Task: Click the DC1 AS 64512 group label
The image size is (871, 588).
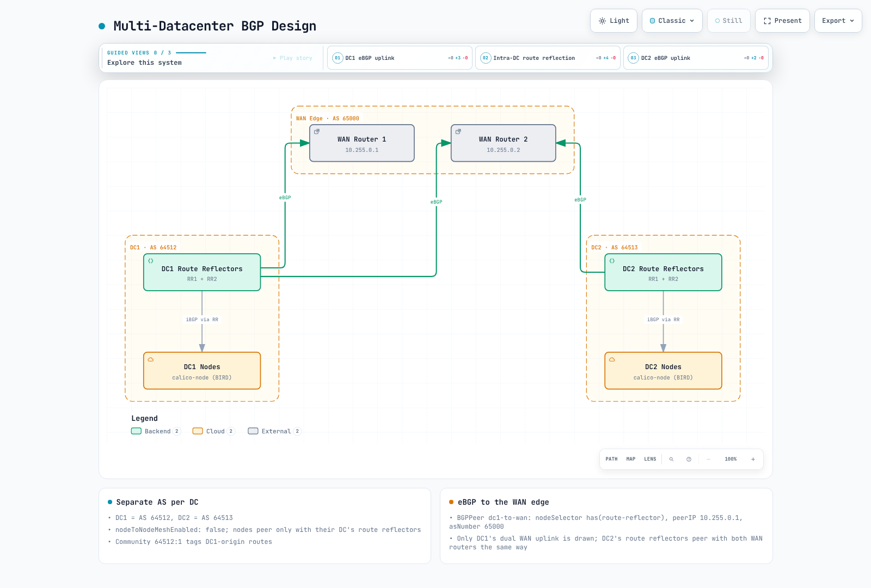Action: click(x=154, y=247)
